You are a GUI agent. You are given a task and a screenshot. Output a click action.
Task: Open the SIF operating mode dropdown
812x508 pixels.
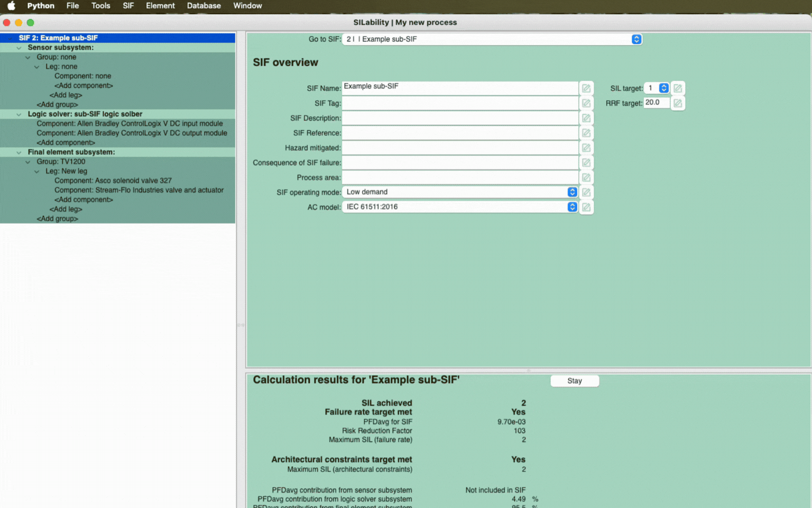click(571, 192)
